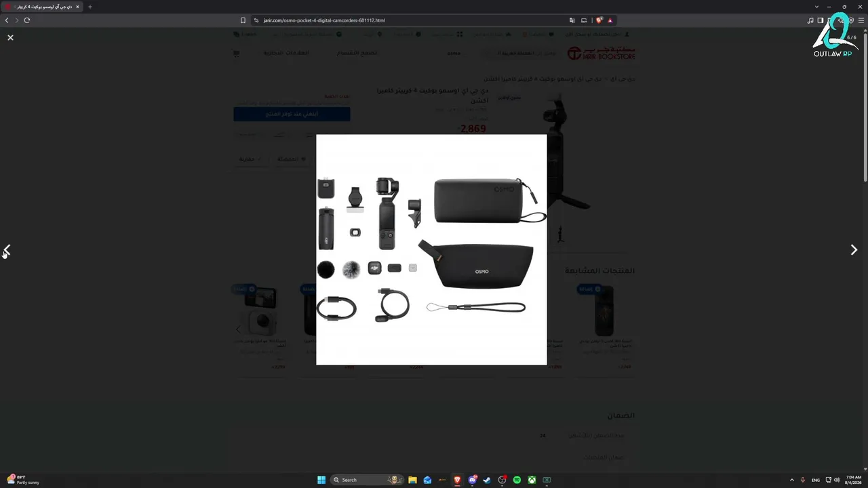Image resolution: width=868 pixels, height=488 pixels.
Task: Select the Osmo Pocket 4 browser tab
Action: [41, 7]
